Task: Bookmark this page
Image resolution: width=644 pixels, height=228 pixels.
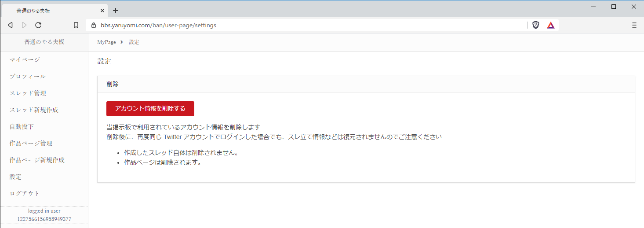Action: click(x=76, y=25)
